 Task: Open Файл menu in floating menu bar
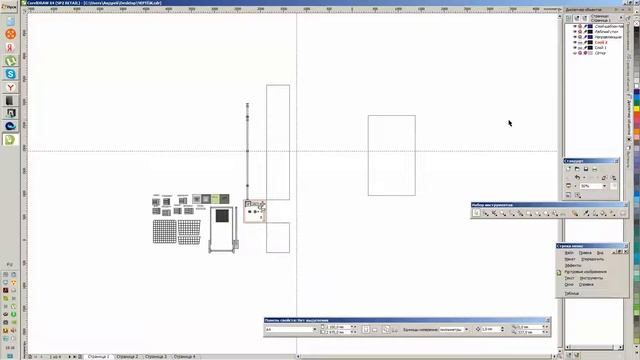pyautogui.click(x=569, y=253)
